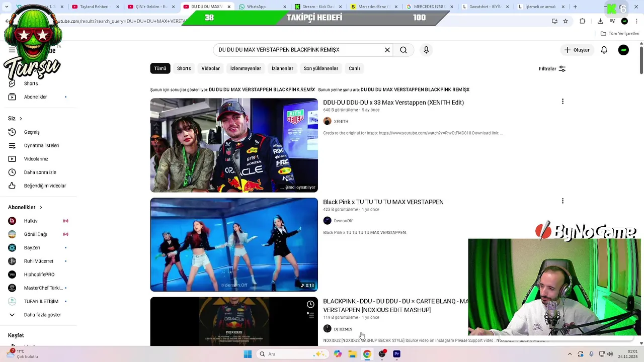Open a new browser tab with plus
This screenshot has width=644, height=362.
pos(575,7)
